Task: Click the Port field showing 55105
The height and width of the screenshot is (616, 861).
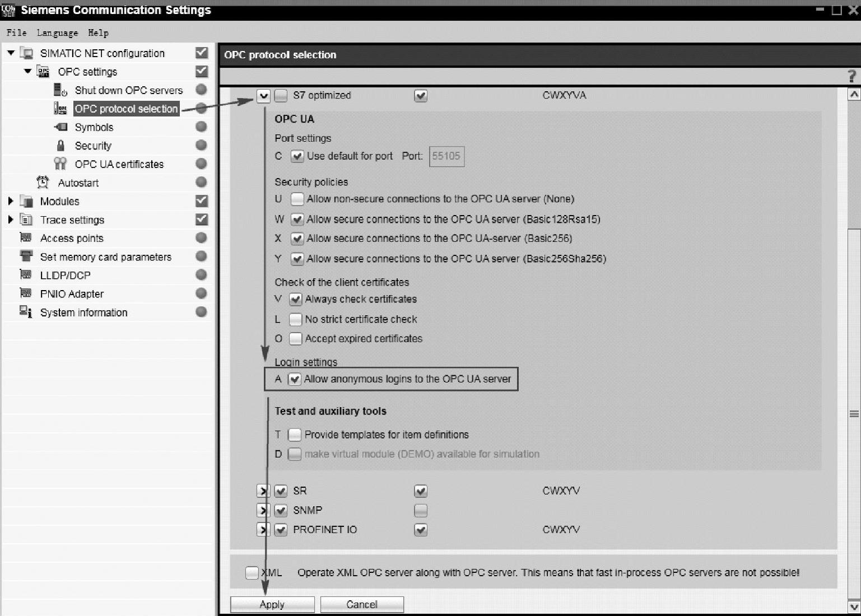Action: click(x=446, y=156)
